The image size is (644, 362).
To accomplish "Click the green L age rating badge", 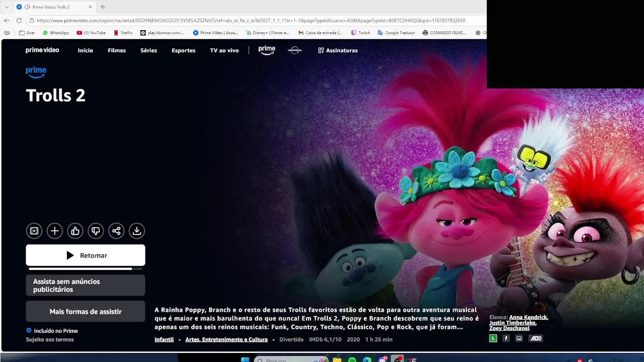I will (x=493, y=338).
